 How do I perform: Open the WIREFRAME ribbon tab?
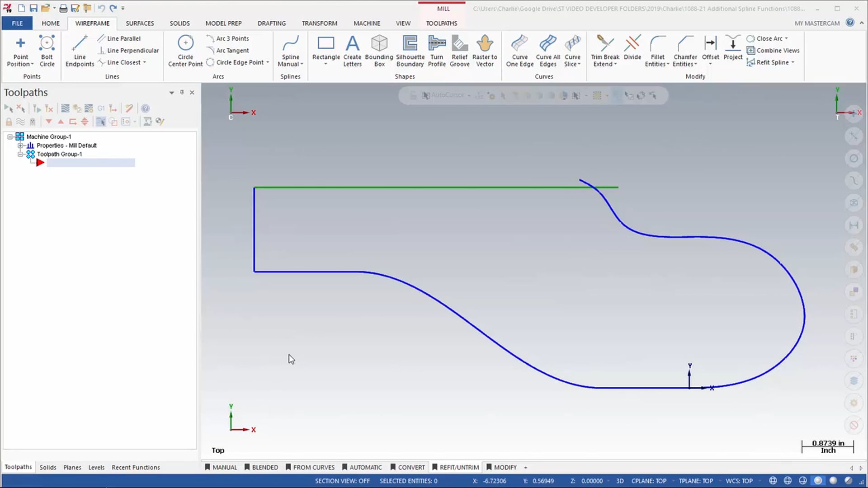pyautogui.click(x=92, y=23)
